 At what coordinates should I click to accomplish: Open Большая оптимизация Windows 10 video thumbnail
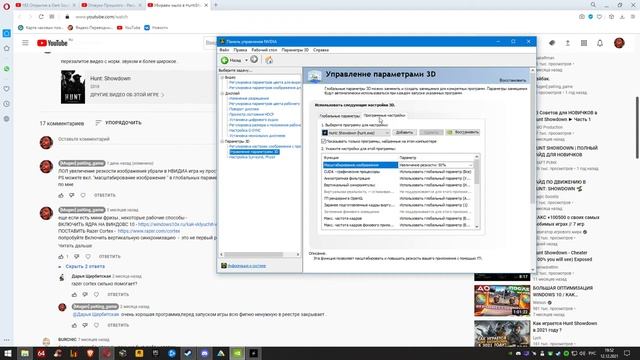[502, 300]
